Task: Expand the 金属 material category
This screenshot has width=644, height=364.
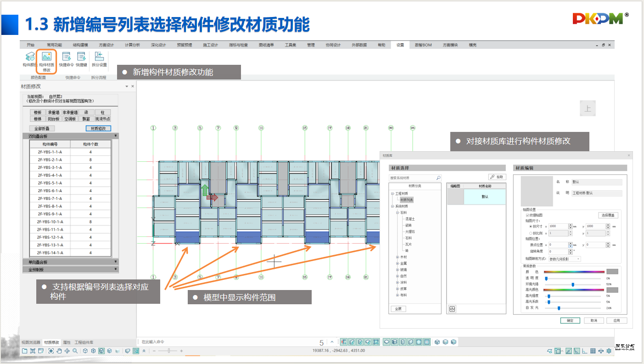Action: click(x=398, y=263)
